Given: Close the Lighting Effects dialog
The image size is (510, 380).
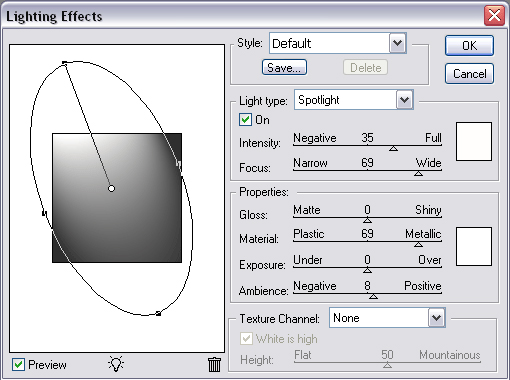Looking at the screenshot, I should [x=494, y=16].
